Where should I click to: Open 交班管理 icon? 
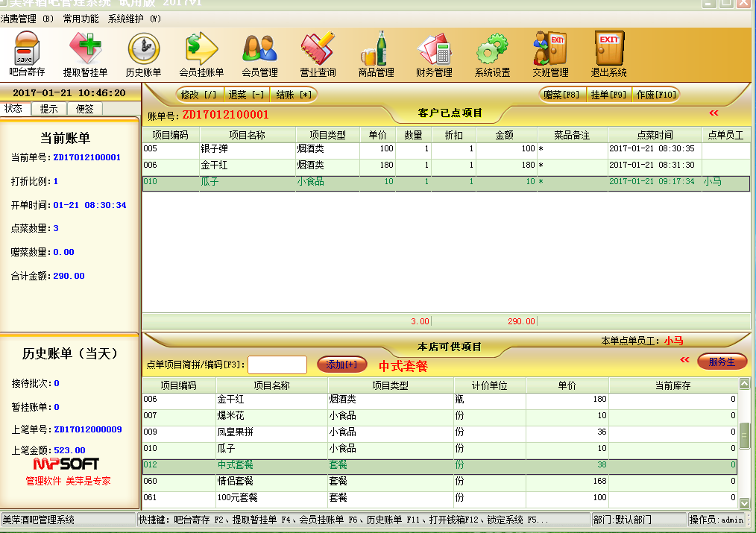pyautogui.click(x=550, y=54)
